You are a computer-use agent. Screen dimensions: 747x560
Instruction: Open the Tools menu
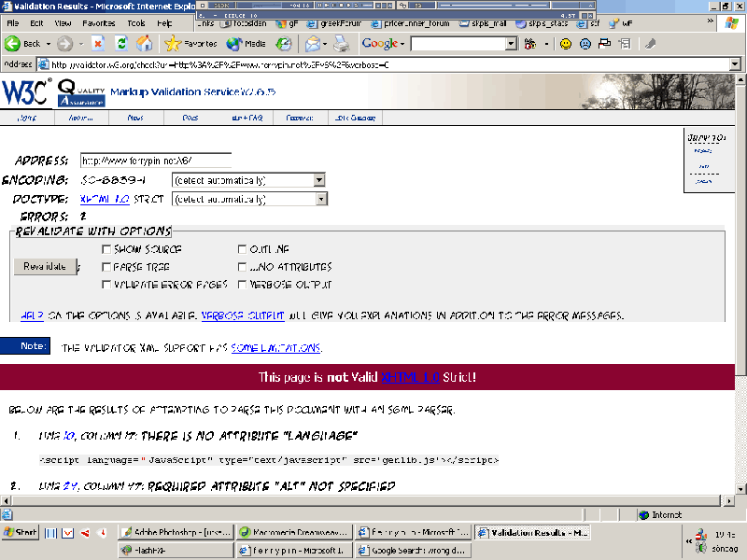coord(136,23)
